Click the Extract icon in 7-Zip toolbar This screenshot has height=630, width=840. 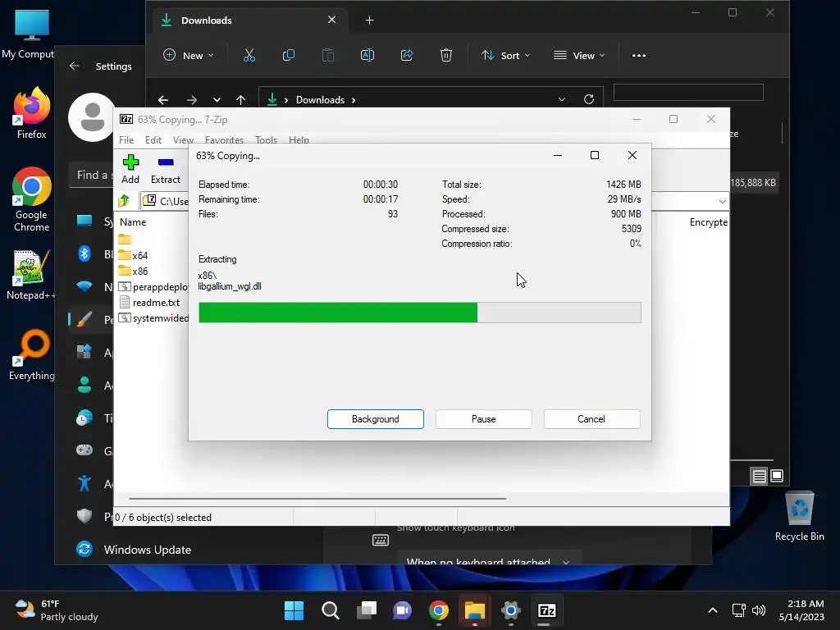(166, 169)
